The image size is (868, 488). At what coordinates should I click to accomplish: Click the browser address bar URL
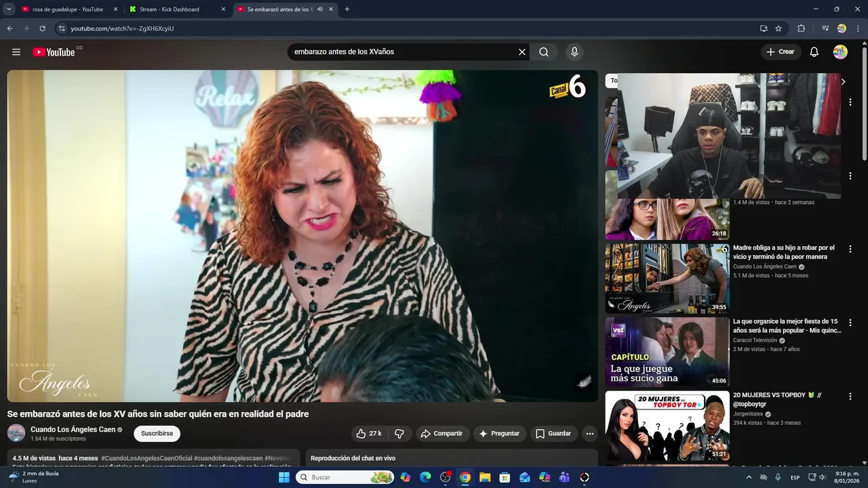[122, 28]
